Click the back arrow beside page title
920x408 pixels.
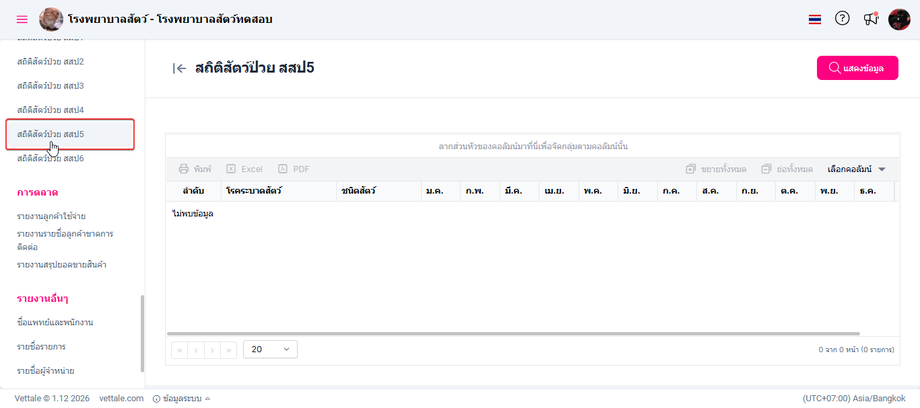pos(180,68)
